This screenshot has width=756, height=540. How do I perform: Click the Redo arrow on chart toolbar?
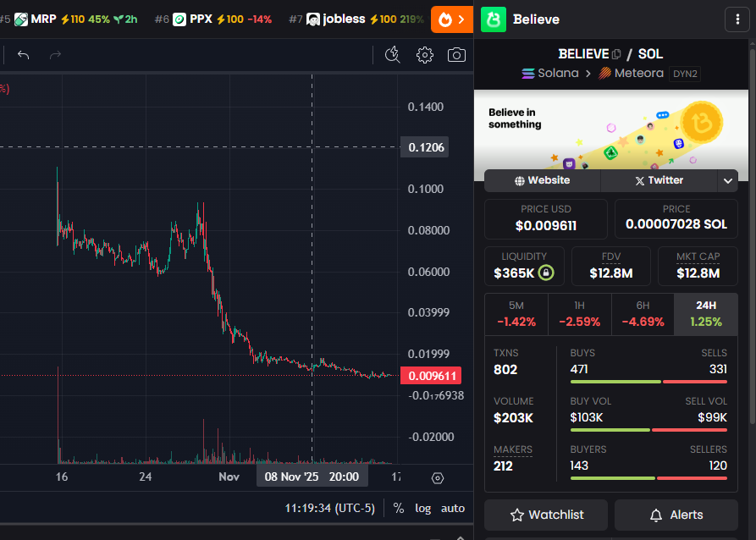coord(53,53)
